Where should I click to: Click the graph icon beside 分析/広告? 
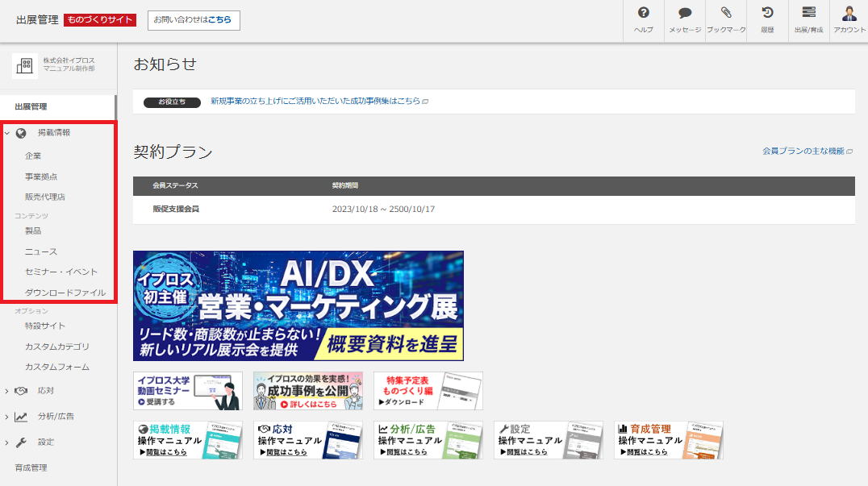[22, 416]
